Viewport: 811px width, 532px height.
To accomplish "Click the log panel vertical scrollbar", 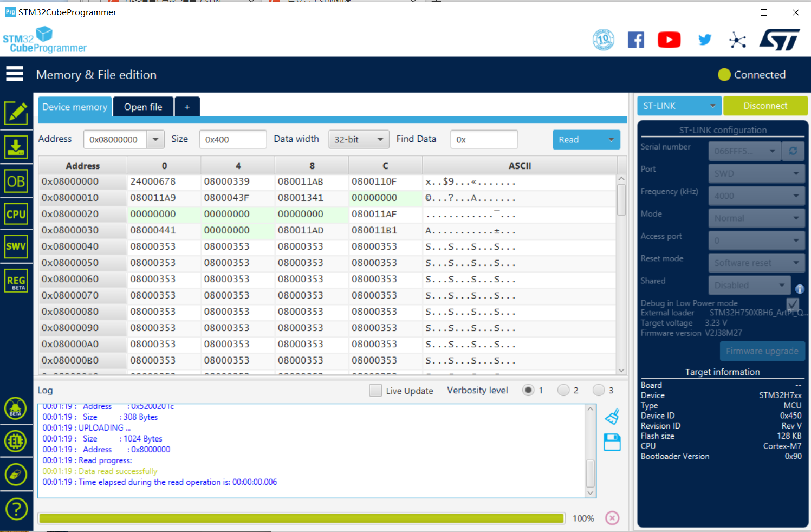I will (591, 451).
